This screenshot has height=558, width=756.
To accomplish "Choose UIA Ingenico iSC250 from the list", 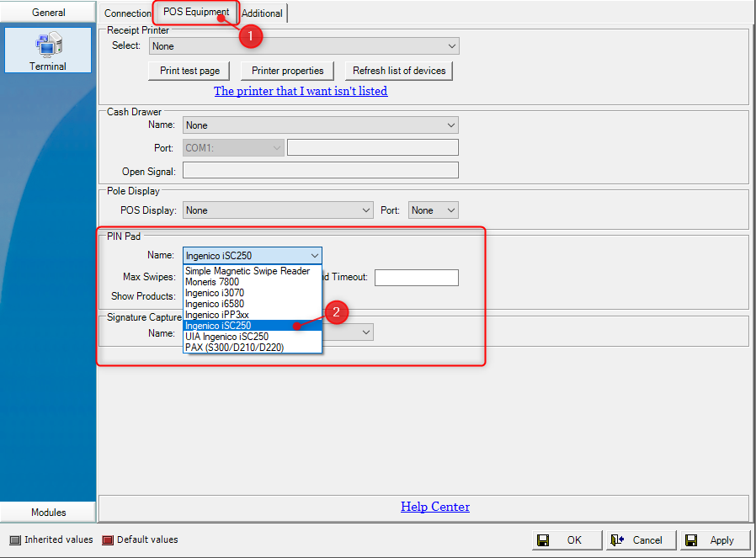I will click(253, 337).
